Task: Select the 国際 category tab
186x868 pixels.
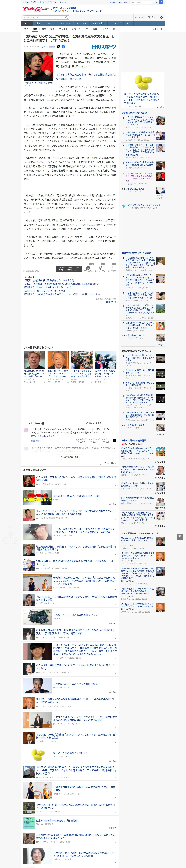Action: 44,29
